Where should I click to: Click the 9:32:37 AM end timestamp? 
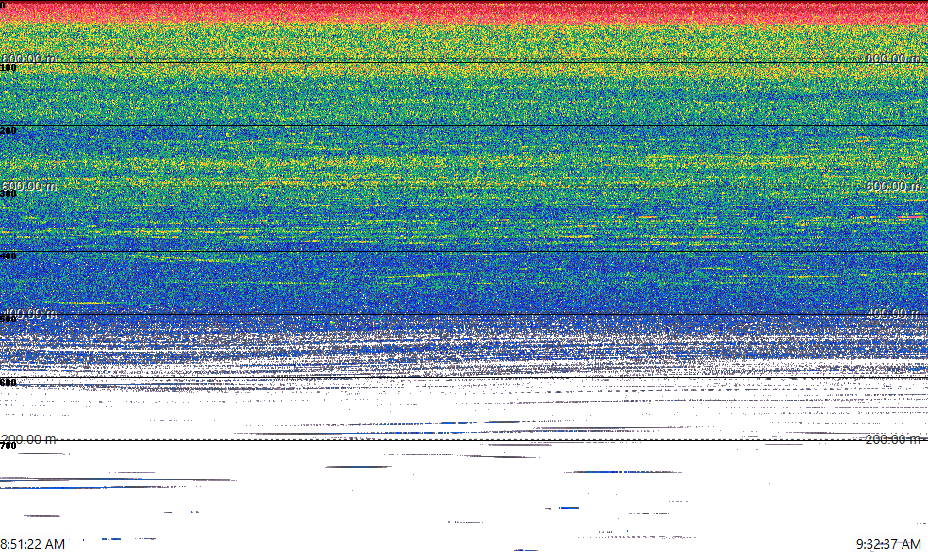pos(889,544)
